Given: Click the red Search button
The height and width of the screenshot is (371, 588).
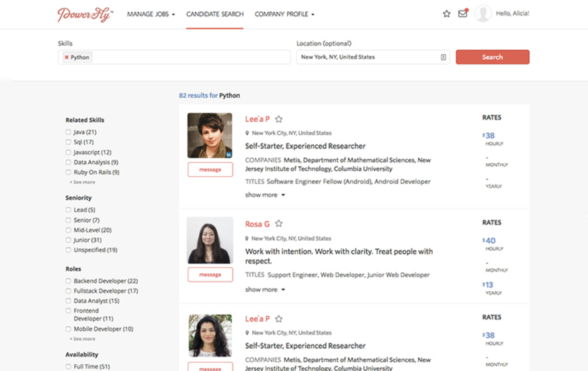Looking at the screenshot, I should [492, 57].
